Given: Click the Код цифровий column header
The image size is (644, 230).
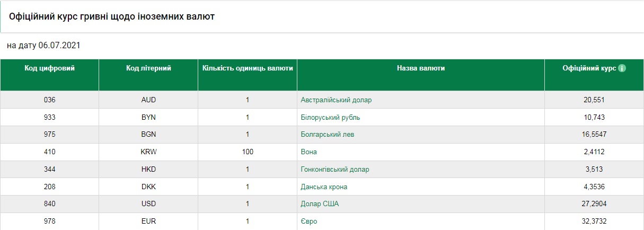Looking at the screenshot, I should point(50,68).
